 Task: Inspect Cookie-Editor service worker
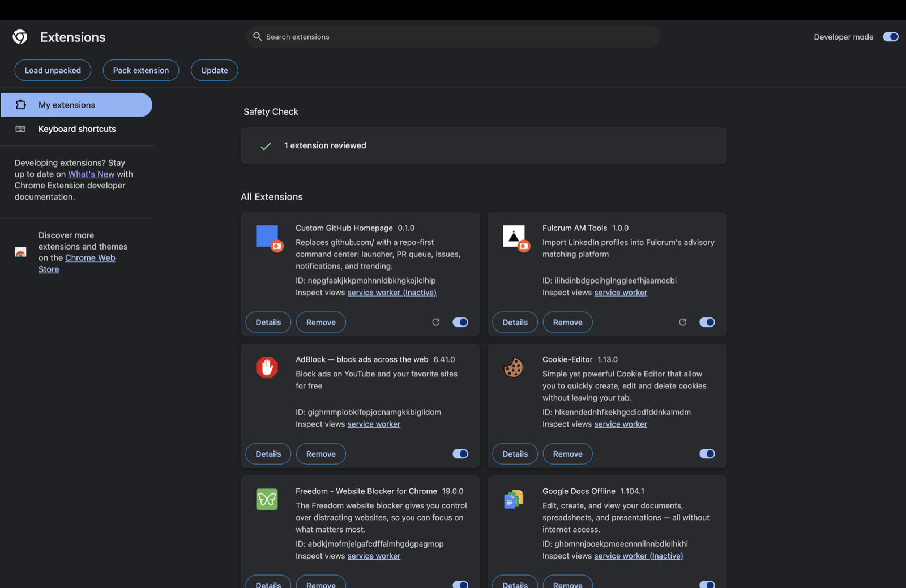(621, 424)
